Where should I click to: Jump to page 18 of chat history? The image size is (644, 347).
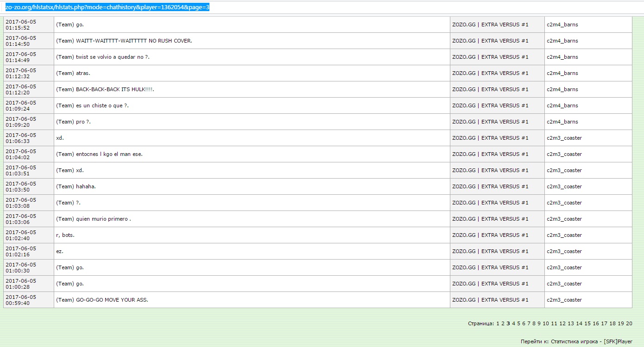(612, 324)
